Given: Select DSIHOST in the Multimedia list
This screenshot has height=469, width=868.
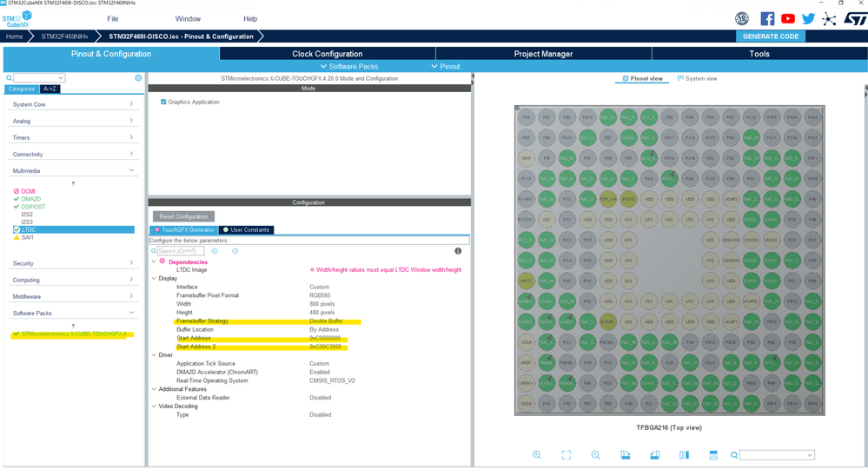Looking at the screenshot, I should [33, 207].
